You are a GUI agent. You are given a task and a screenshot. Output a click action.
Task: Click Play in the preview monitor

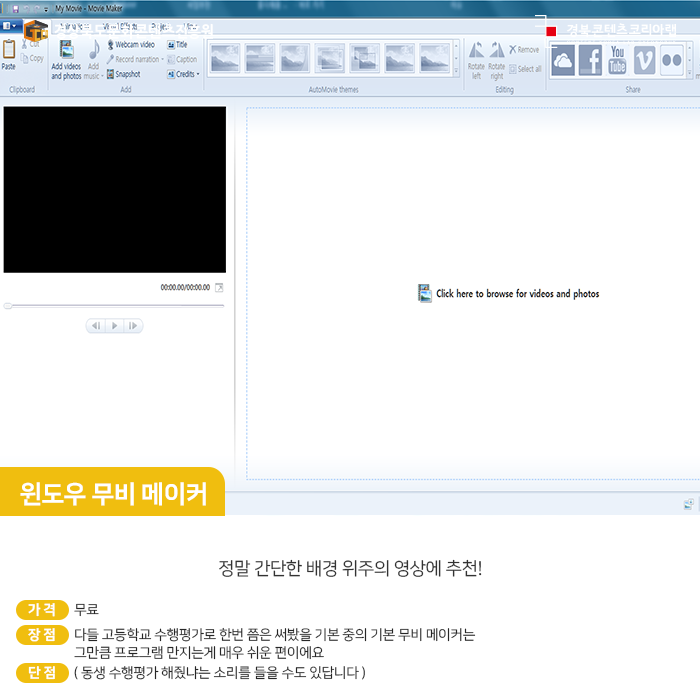[x=115, y=326]
